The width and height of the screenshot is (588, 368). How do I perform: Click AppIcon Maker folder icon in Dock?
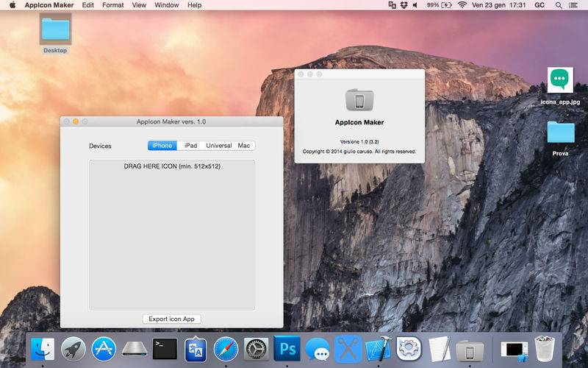(470, 352)
